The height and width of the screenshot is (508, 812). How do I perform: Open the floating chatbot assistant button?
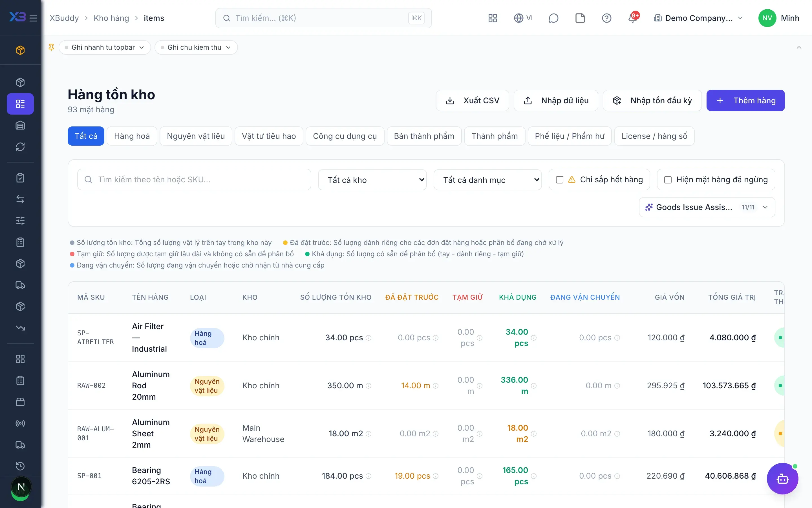(x=782, y=478)
